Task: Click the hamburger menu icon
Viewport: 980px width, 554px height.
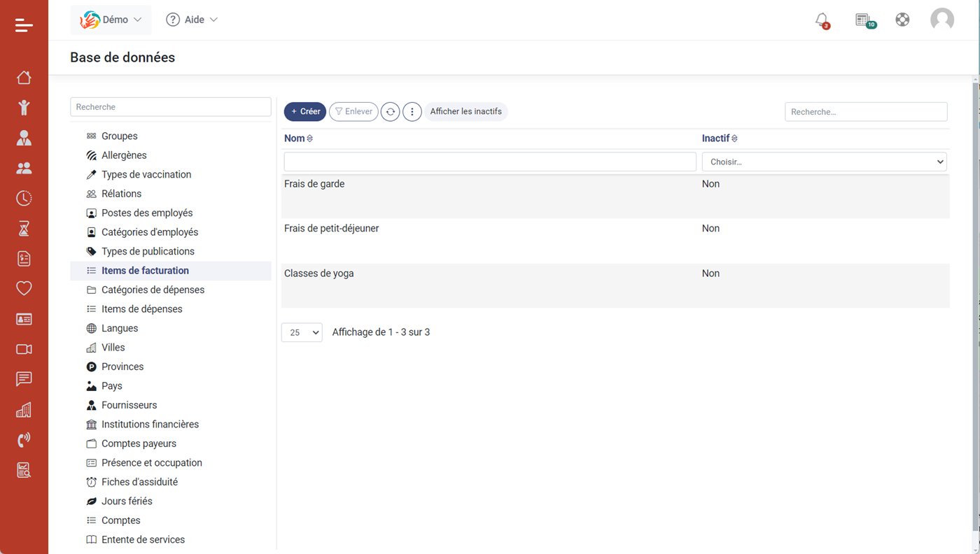Action: point(24,25)
